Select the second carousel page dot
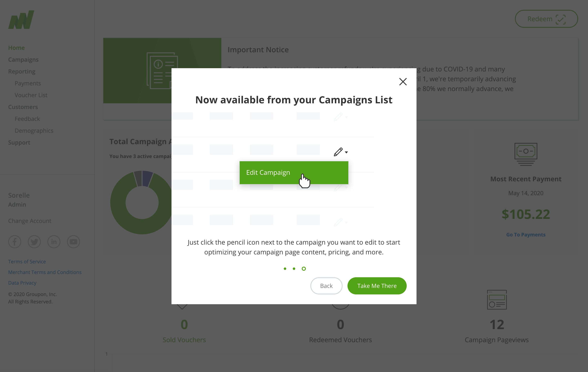The image size is (588, 372). (294, 269)
